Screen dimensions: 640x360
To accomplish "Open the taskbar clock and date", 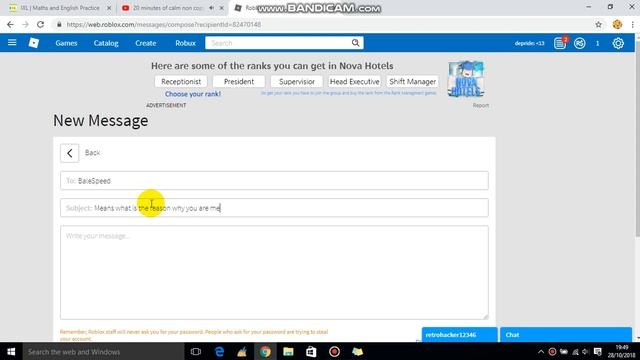I will 621,351.
